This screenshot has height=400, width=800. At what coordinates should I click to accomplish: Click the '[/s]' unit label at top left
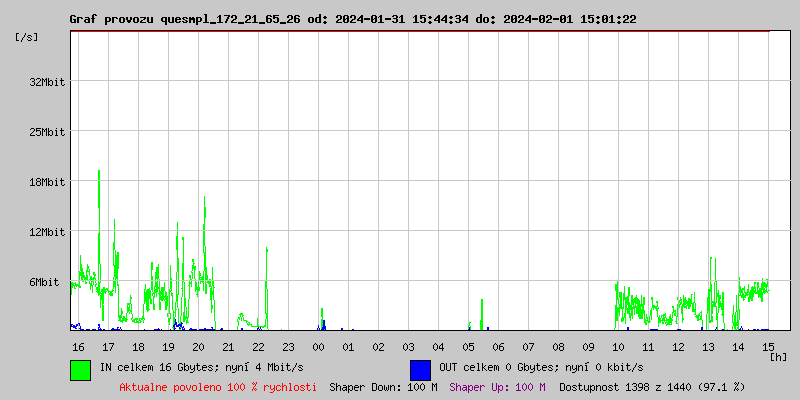(27, 37)
